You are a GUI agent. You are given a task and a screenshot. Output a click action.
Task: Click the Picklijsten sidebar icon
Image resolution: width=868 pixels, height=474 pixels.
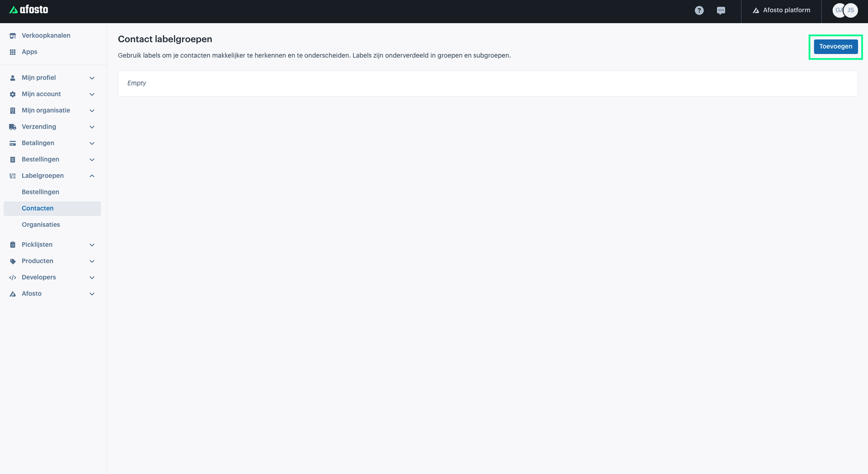point(13,244)
